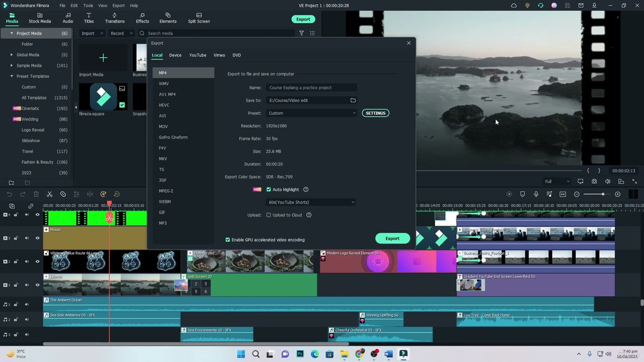Click the crop tool in timeline toolbar
The height and width of the screenshot is (362, 644).
click(x=63, y=194)
